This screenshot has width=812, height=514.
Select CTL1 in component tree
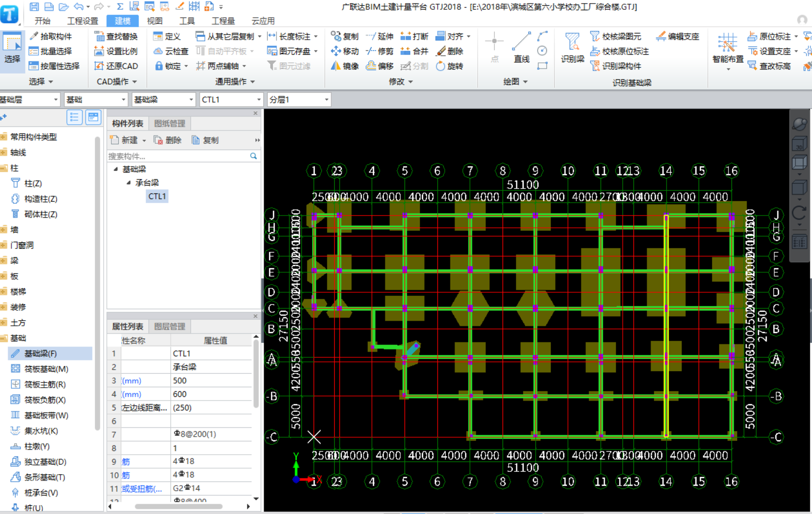157,196
